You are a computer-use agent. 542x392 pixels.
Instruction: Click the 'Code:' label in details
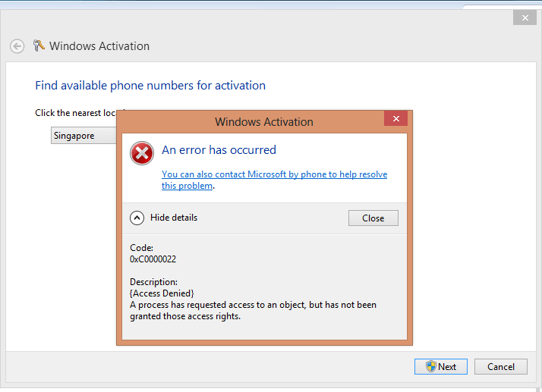click(x=141, y=248)
